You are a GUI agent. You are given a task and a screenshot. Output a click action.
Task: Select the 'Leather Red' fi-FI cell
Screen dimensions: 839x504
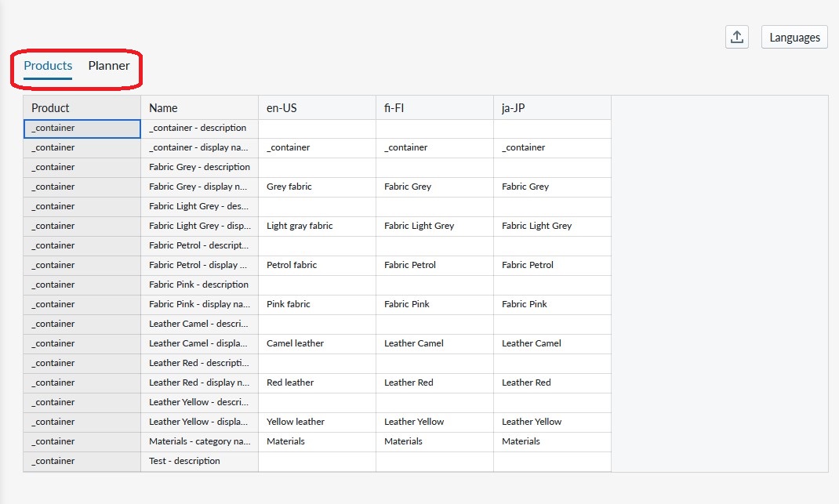point(435,383)
